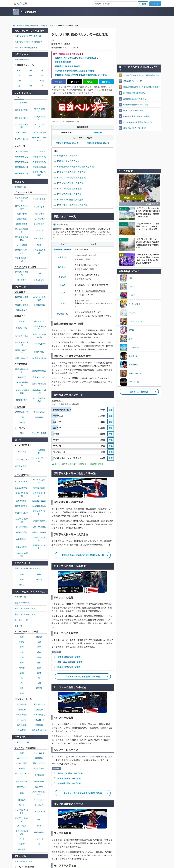Jump to サタナエル section in contents
Image resolution: width=174 pixels, height=868 pixels.
(71, 172)
